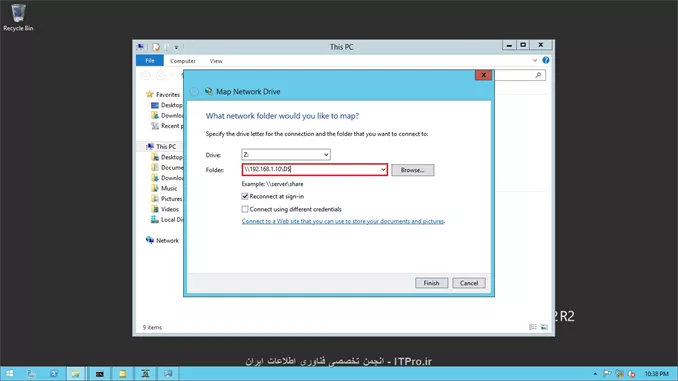Select Music folder in navigation pane
The image size is (678, 381).
(x=164, y=188)
